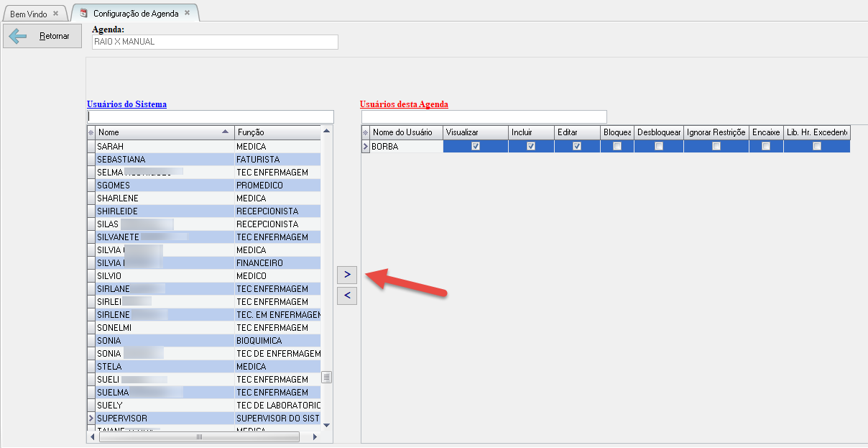This screenshot has height=448, width=868.
Task: Click the Retornar back arrow icon
Action: 18,36
